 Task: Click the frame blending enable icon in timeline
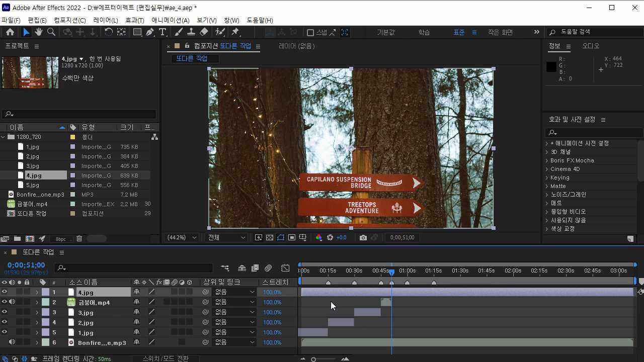click(x=255, y=268)
